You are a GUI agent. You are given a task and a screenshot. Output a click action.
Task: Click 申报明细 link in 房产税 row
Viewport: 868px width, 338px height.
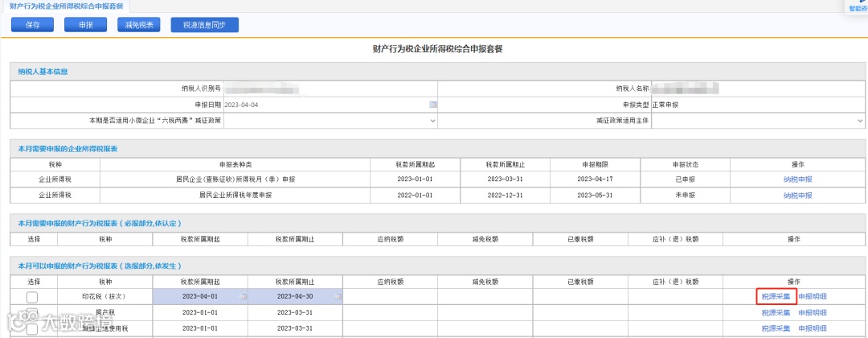[x=813, y=312]
